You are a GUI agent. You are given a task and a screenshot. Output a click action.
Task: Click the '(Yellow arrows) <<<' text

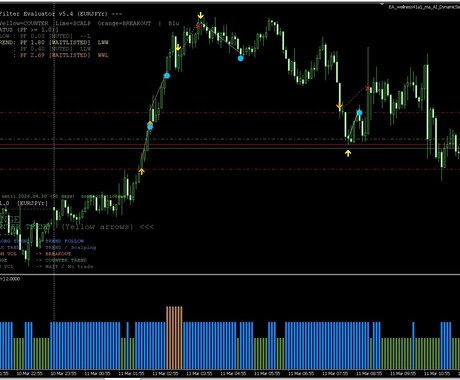tap(108, 227)
